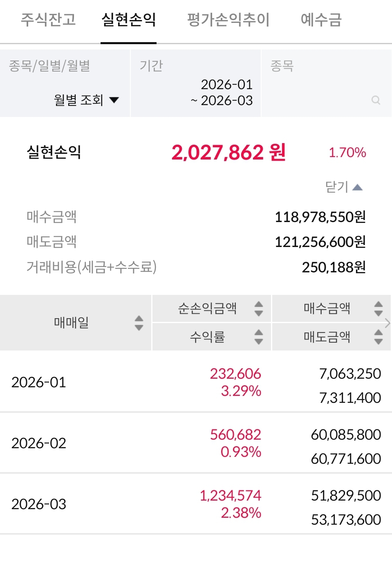
Task: Sort by 매도금액 column arrows
Action: pos(378,337)
